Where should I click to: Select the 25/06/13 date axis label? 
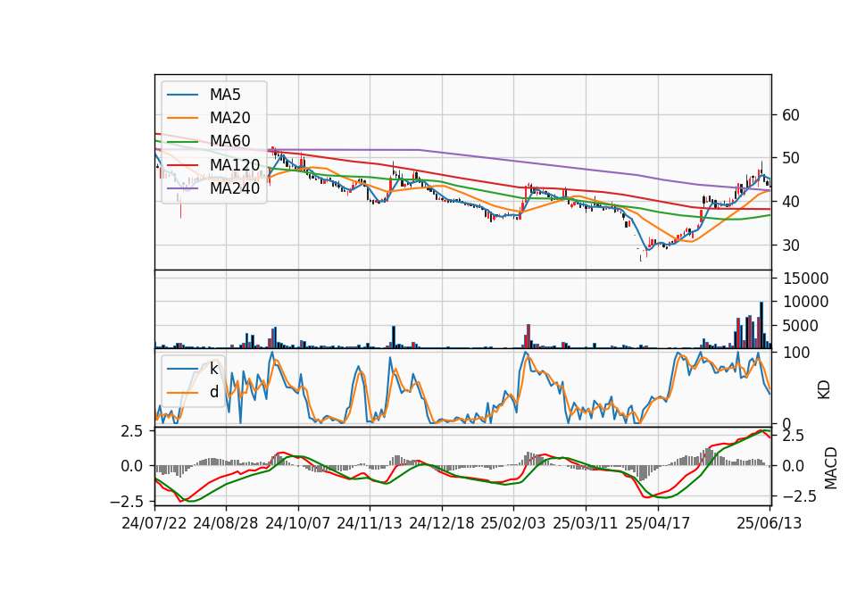(769, 523)
